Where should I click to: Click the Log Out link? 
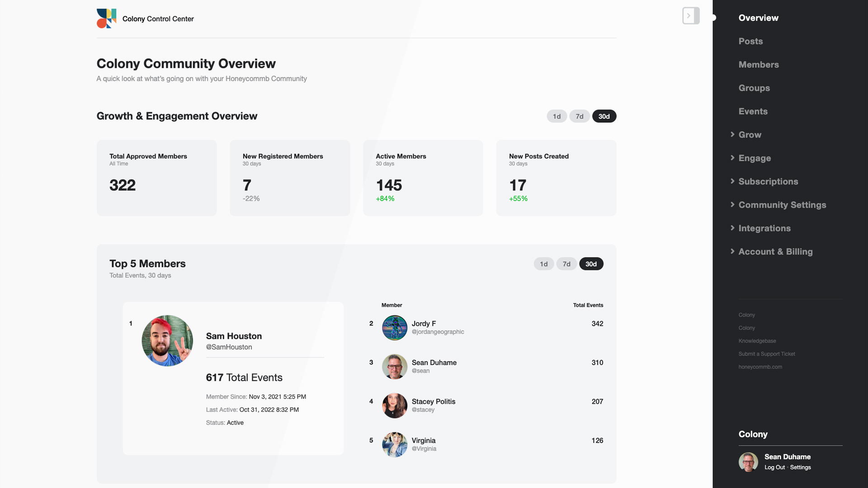(x=774, y=467)
